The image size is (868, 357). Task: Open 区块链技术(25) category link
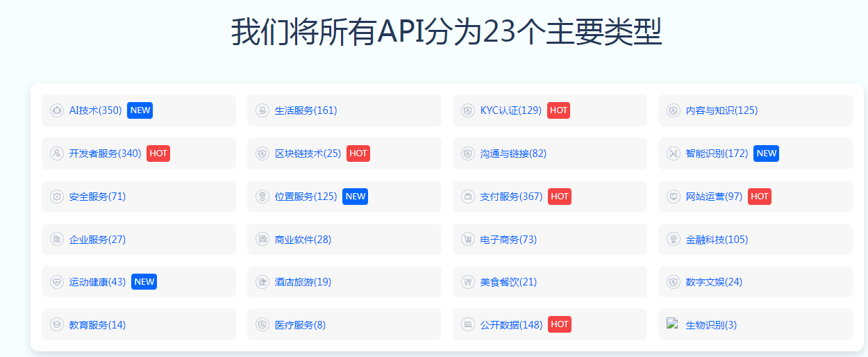[x=308, y=153]
